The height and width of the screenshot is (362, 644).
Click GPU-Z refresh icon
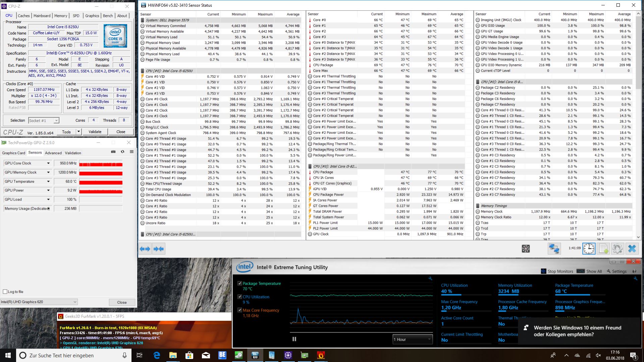(x=122, y=152)
